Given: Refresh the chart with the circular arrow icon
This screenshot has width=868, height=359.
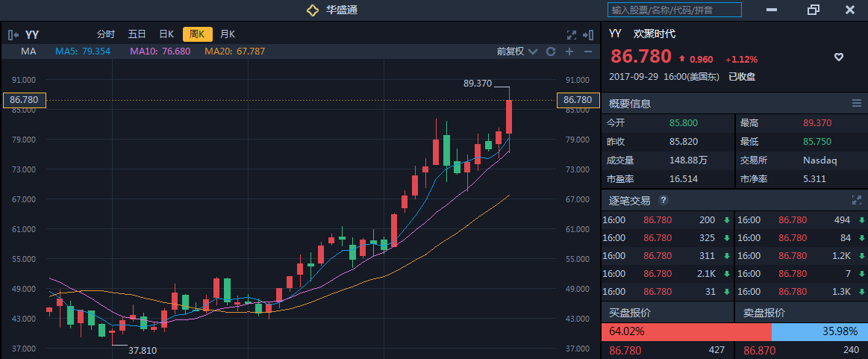Looking at the screenshot, I should coord(551,51).
